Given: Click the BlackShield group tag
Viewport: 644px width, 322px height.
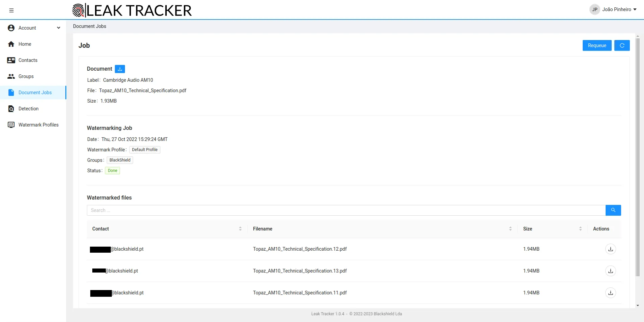Looking at the screenshot, I should pyautogui.click(x=120, y=160).
